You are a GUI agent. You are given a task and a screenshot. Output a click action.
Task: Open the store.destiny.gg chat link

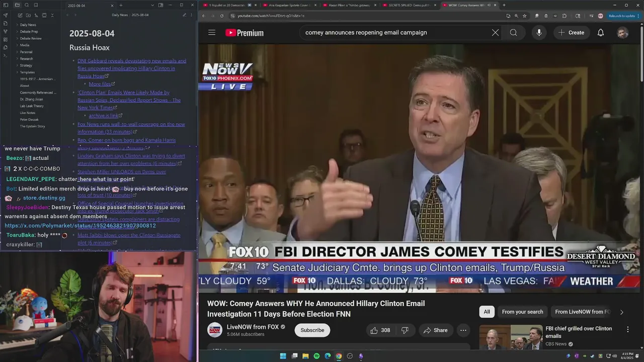[44, 198]
